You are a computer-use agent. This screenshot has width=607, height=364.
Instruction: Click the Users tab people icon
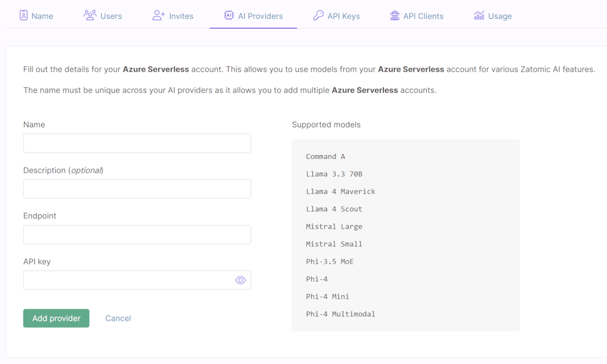coord(90,15)
